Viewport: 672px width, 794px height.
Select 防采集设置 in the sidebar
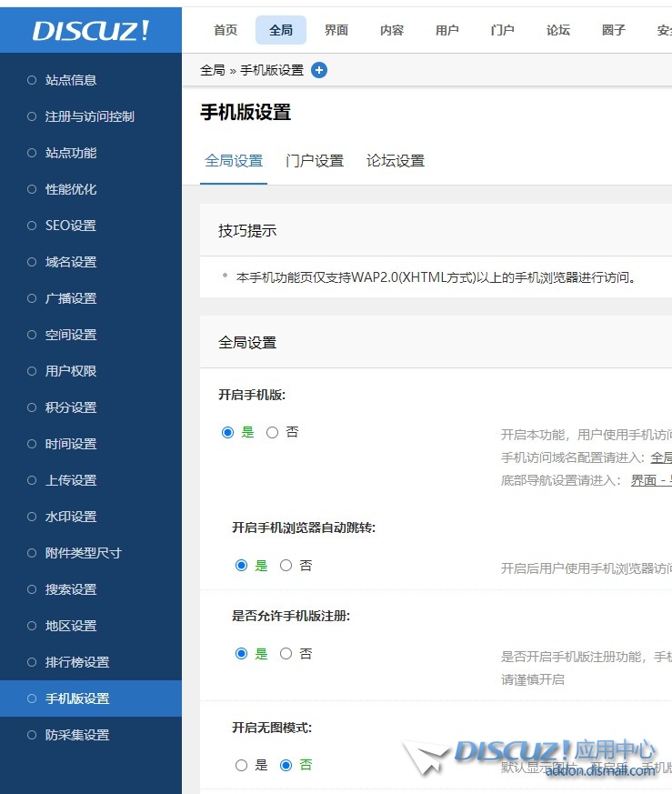pos(77,735)
